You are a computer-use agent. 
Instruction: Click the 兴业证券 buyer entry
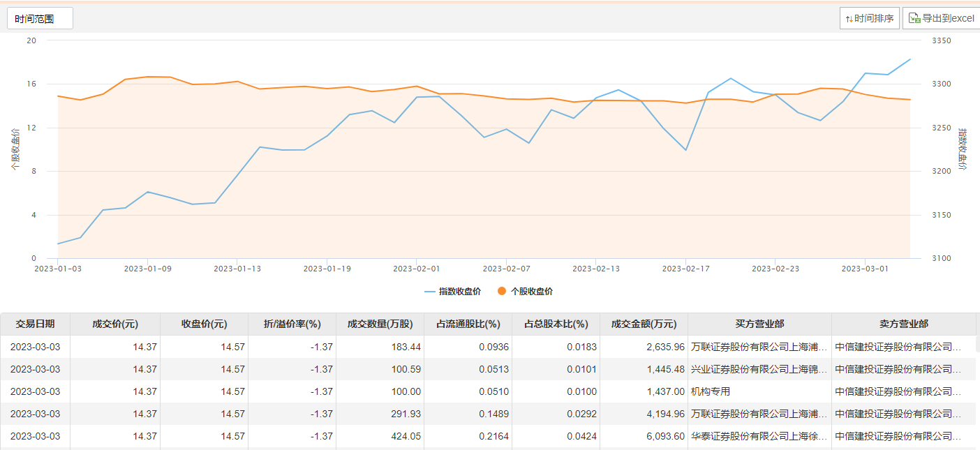[759, 369]
